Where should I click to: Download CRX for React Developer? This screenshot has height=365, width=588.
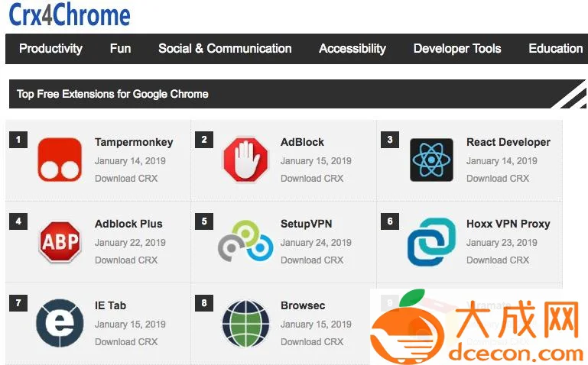click(x=498, y=178)
